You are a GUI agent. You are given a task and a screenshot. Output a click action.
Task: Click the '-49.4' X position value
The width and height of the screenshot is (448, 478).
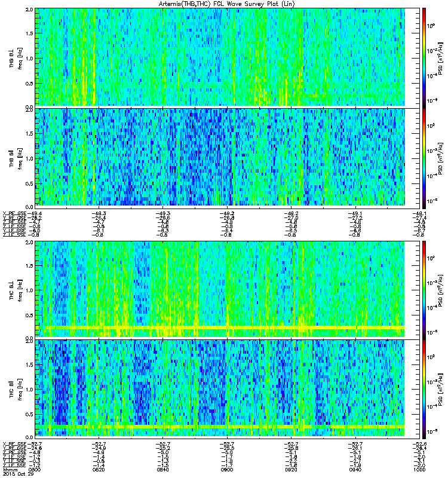click(x=35, y=213)
